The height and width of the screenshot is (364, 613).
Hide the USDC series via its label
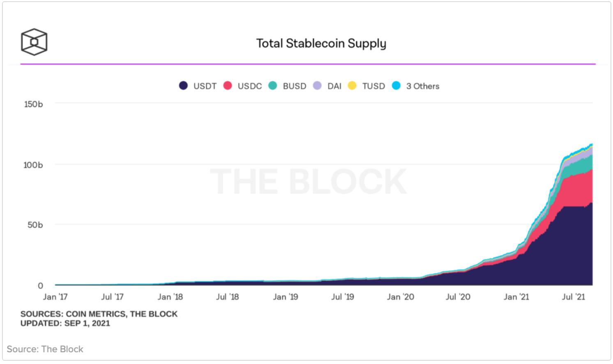tap(249, 86)
